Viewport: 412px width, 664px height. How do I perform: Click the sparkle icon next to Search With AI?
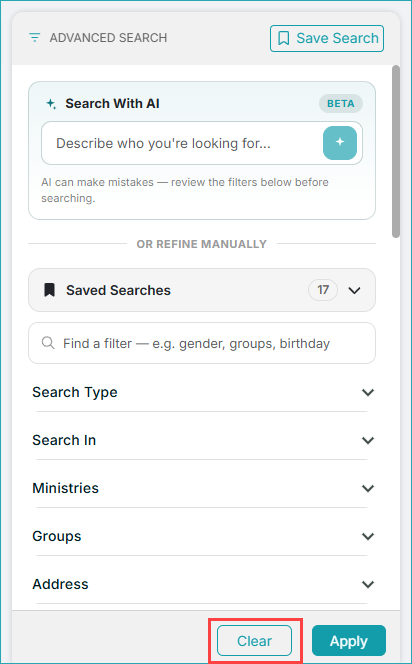click(x=51, y=104)
